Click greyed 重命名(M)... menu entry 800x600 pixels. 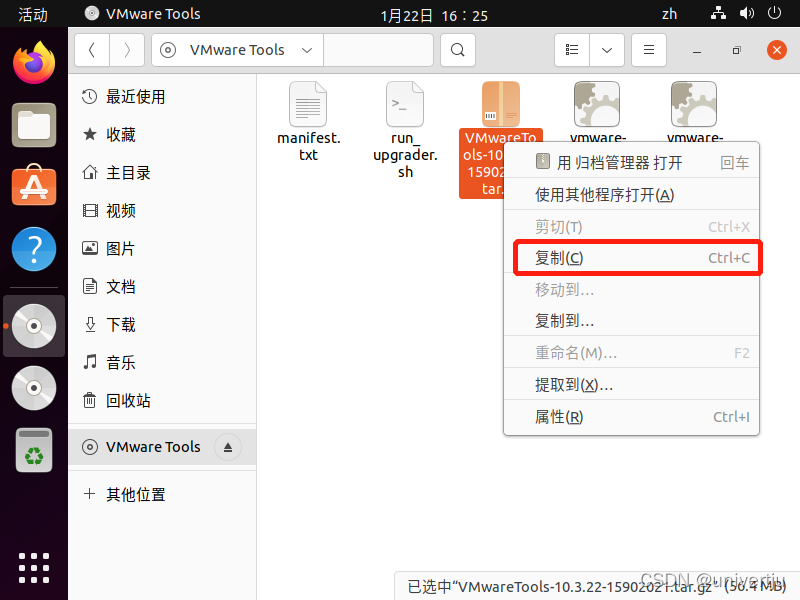click(x=631, y=353)
